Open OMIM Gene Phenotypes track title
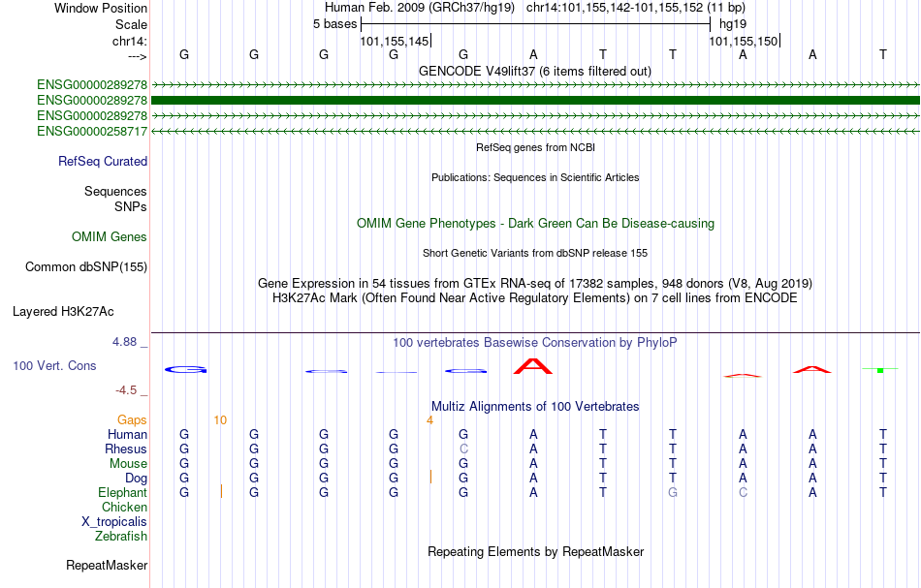Screen dimensions: 921x588 pyautogui.click(x=535, y=223)
